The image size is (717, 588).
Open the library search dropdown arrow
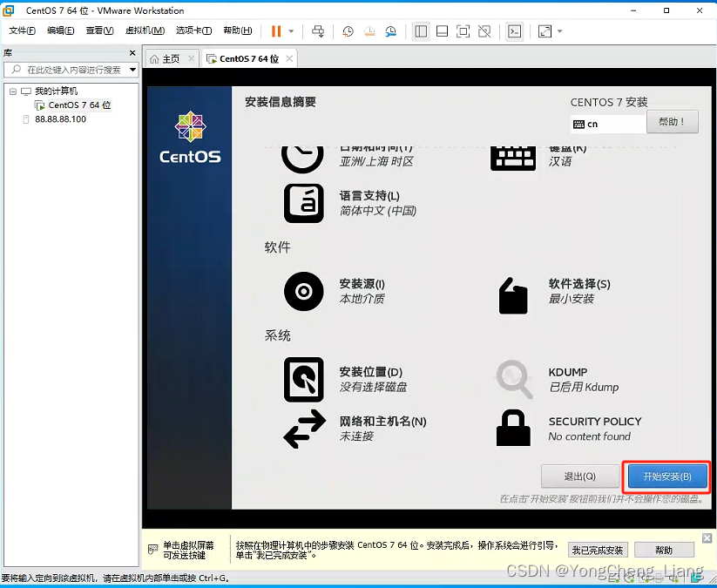coord(132,70)
